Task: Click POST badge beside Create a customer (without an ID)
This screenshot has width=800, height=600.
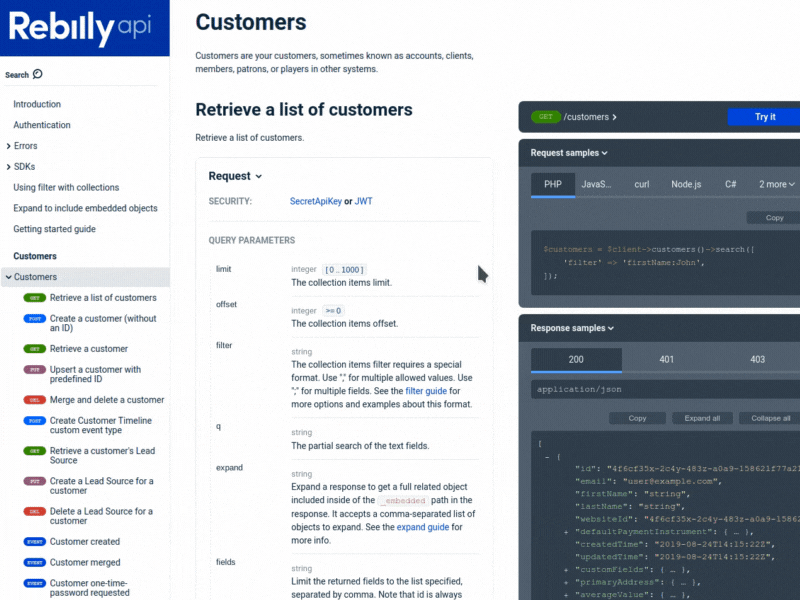Action: 35,319
